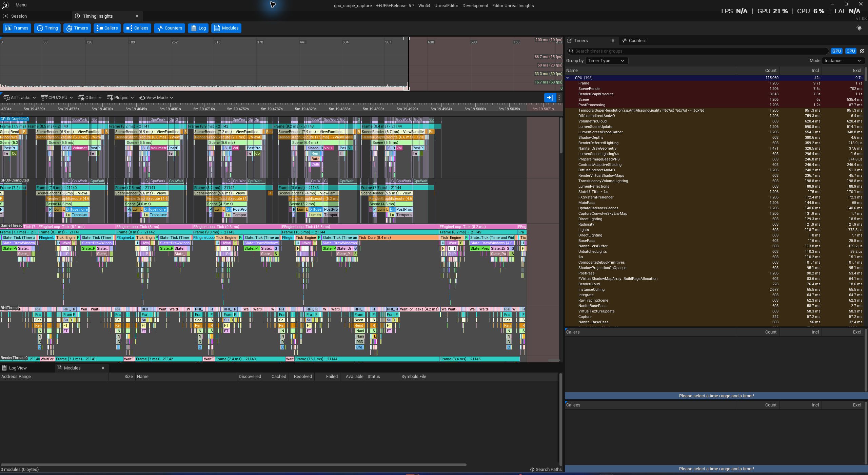Click the debug bug icon at top right

[x=859, y=28]
